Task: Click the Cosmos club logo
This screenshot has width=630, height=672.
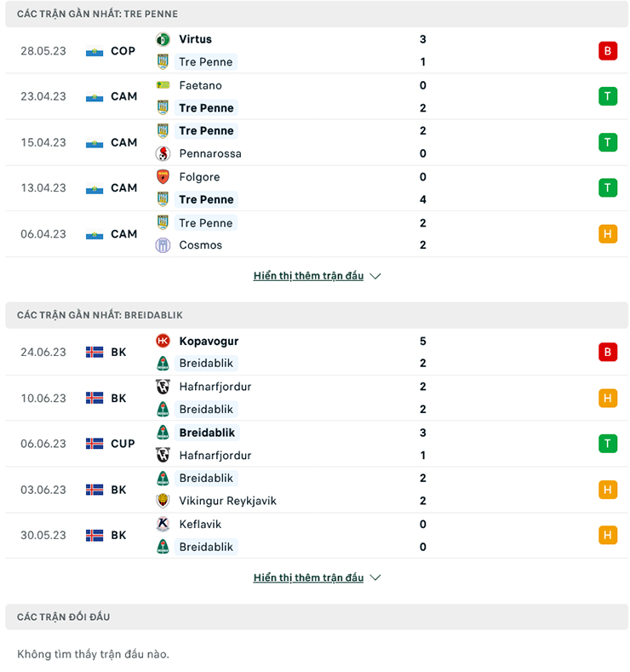Action: 163,245
